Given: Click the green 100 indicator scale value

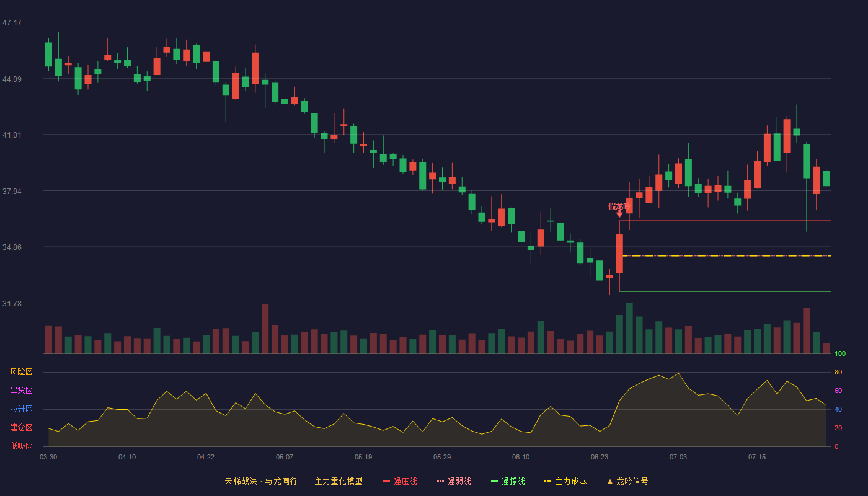Looking at the screenshot, I should pos(840,354).
